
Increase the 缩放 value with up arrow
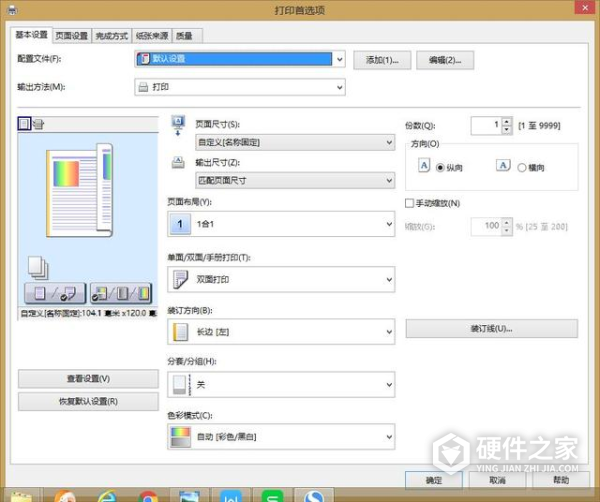[x=507, y=223]
